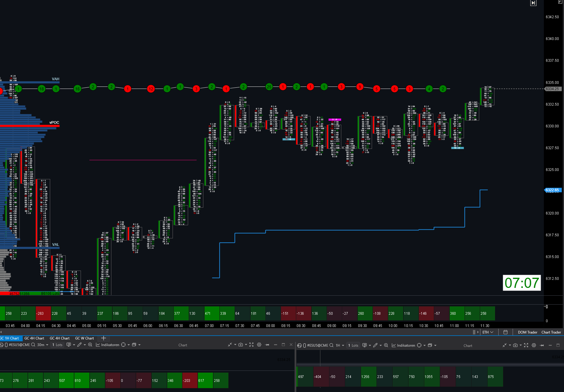Expand the 30m timeframe dropdown

click(x=43, y=345)
